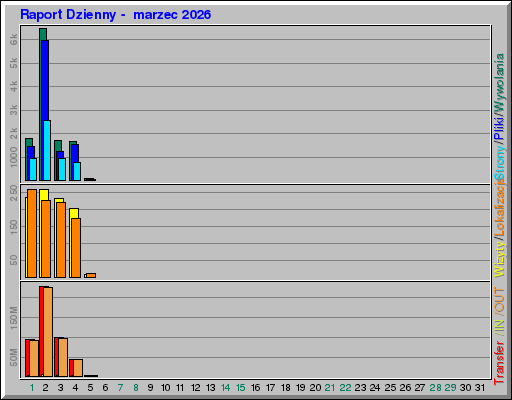
Task: Click the yellow 'Wizyty' legend label
Action: (499, 260)
